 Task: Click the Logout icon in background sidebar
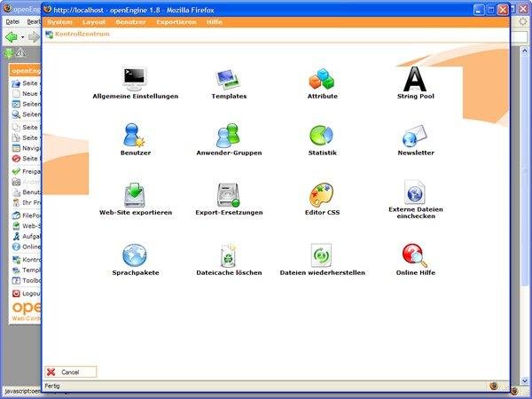(x=16, y=293)
